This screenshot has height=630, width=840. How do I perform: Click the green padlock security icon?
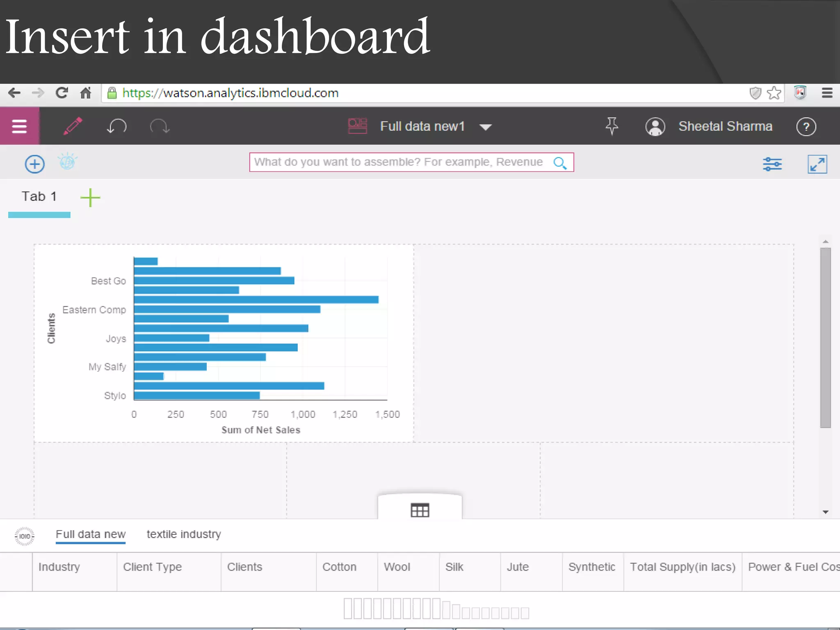click(x=112, y=93)
